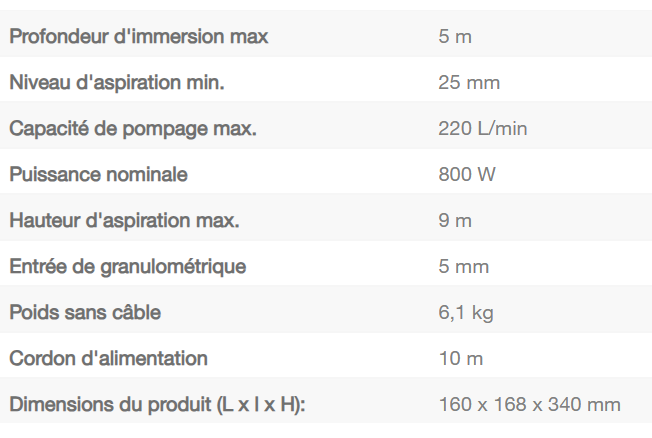Click the "Profondeur d'immersion max" label
Image resolution: width=652 pixels, height=438 pixels.
point(138,37)
